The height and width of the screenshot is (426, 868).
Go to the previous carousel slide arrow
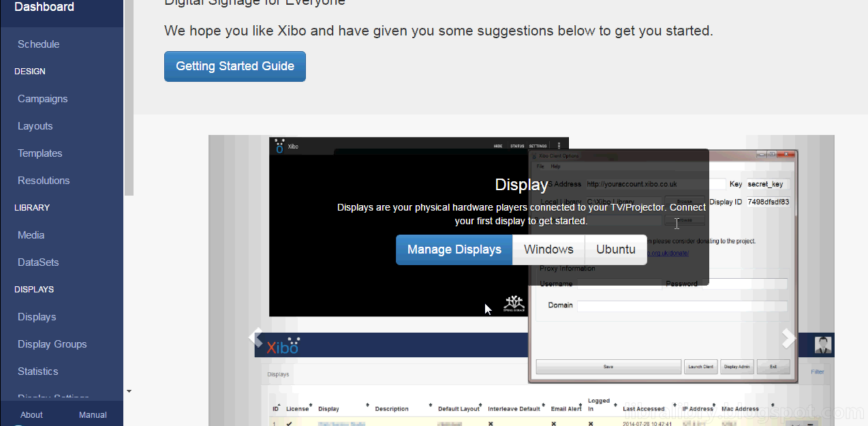pyautogui.click(x=255, y=337)
